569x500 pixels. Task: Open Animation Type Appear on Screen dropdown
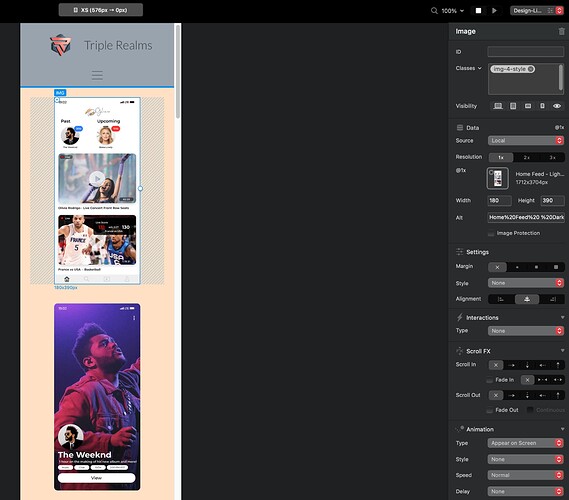tap(525, 443)
